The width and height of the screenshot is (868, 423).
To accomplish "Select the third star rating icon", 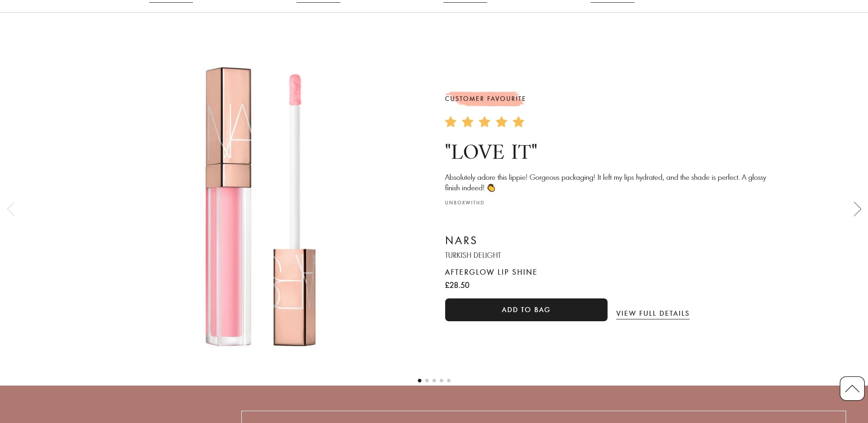I will (484, 121).
